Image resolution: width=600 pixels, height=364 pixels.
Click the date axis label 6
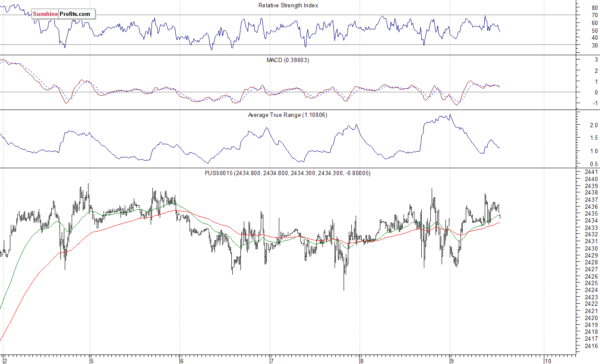coord(182,361)
